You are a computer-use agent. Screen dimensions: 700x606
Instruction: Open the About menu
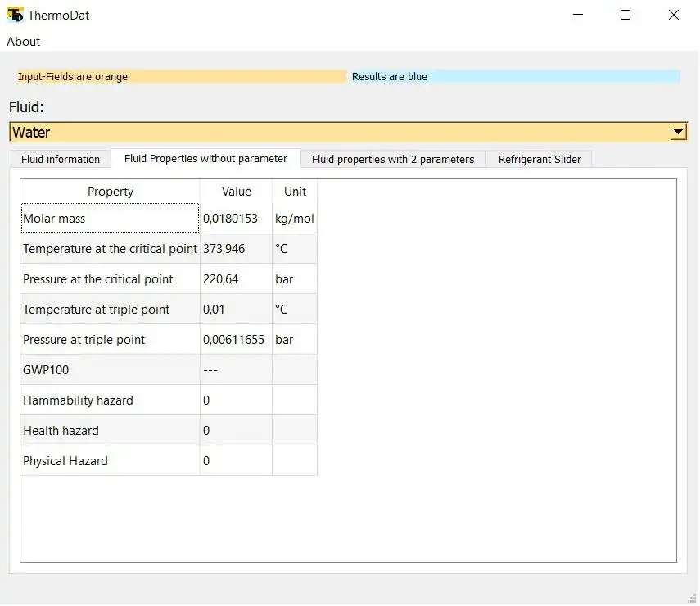click(x=23, y=41)
